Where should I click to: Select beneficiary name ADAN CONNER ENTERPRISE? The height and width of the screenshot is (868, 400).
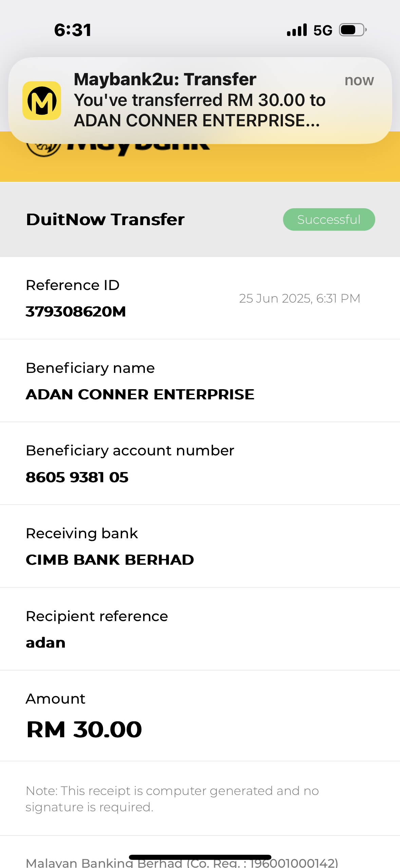click(140, 394)
